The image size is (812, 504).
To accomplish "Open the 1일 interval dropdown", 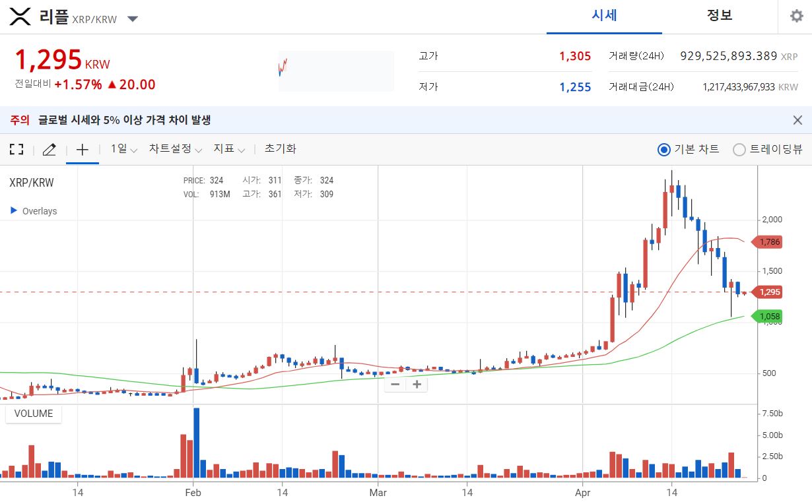I will (123, 149).
